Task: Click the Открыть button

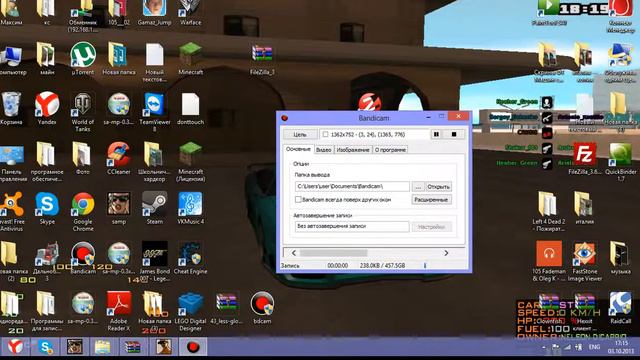Action: (x=438, y=187)
